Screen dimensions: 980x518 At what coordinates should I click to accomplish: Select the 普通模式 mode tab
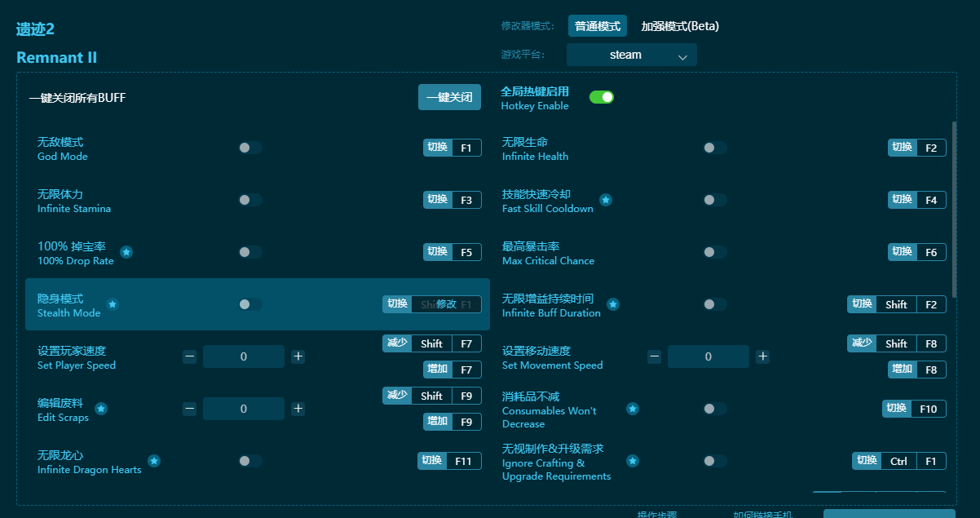click(598, 25)
